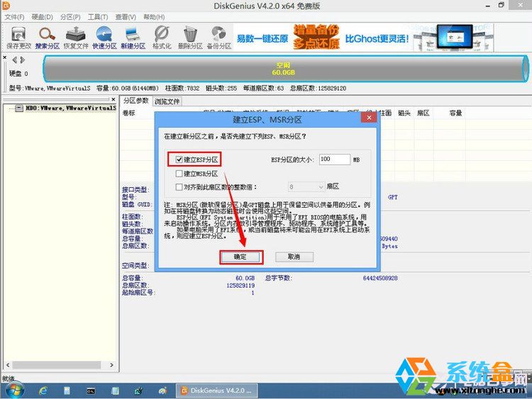Select the Format (格式化) toolbar icon
The image size is (532, 399).
coord(162,38)
